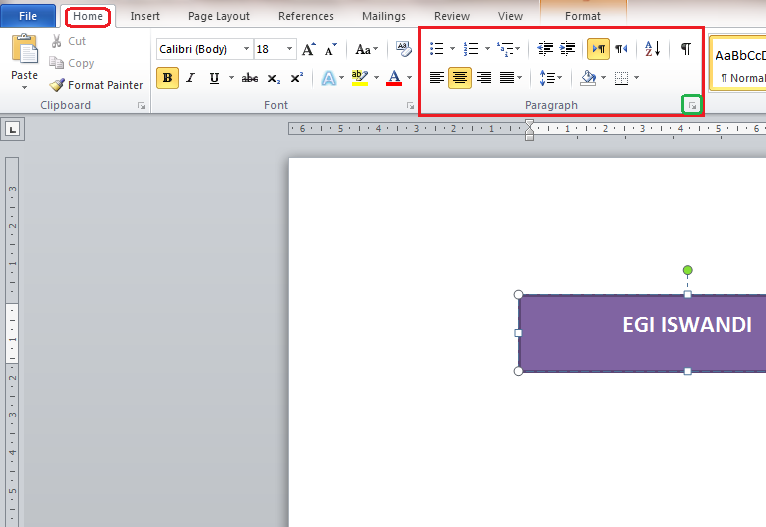Decrease the paragraph indent

click(x=545, y=49)
